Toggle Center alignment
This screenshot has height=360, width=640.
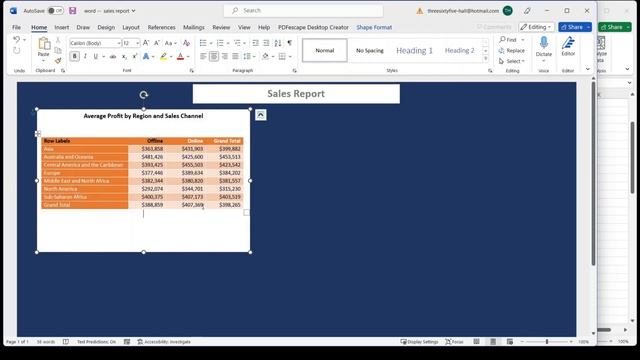pyautogui.click(x=214, y=56)
